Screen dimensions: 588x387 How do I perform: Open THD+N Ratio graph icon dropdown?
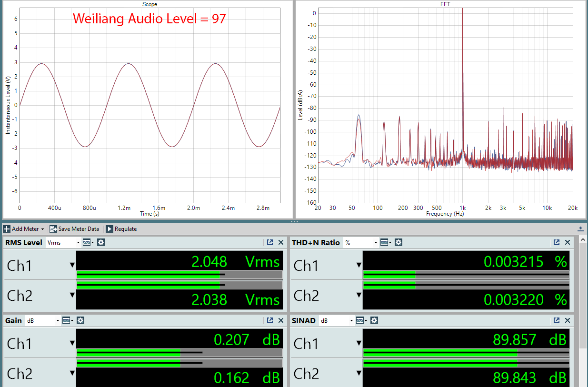(x=386, y=242)
